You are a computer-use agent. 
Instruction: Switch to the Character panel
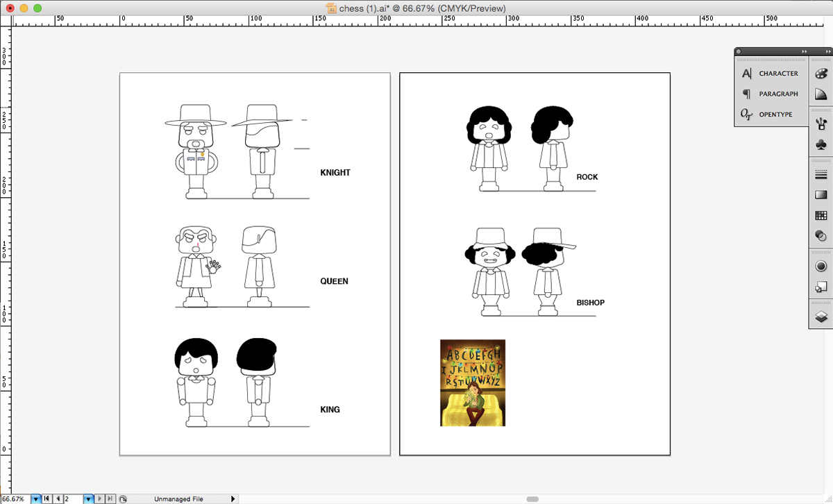pos(771,74)
